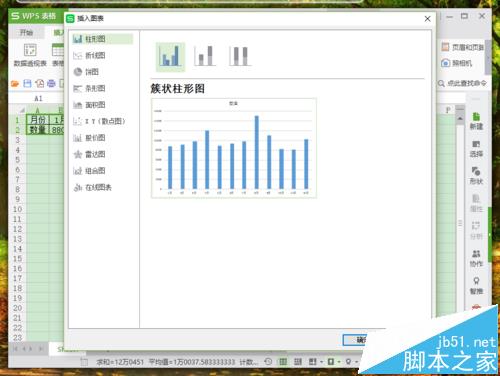Minimize the WPS 表格 window
Image resolution: width=500 pixels, height=376 pixels.
(450, 16)
